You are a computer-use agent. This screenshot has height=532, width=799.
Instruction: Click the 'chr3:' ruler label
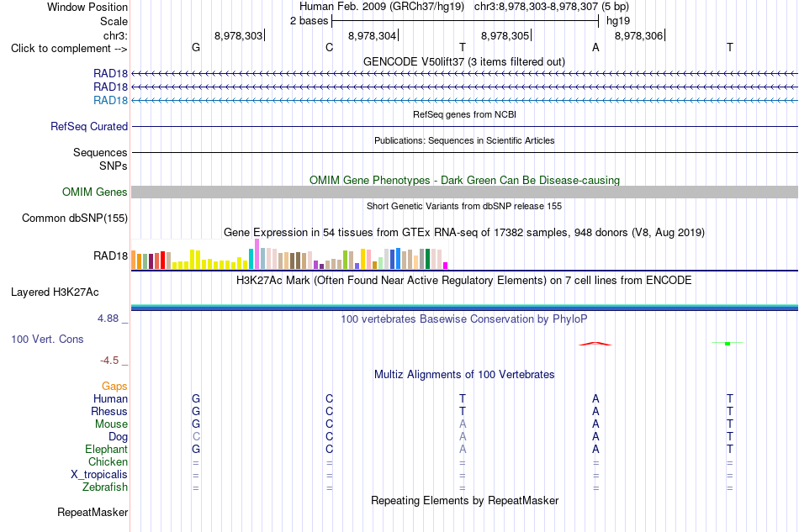[115, 35]
